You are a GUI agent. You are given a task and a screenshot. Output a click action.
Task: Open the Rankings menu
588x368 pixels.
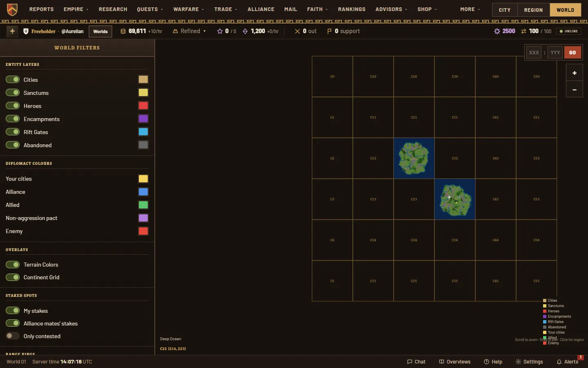click(x=352, y=9)
